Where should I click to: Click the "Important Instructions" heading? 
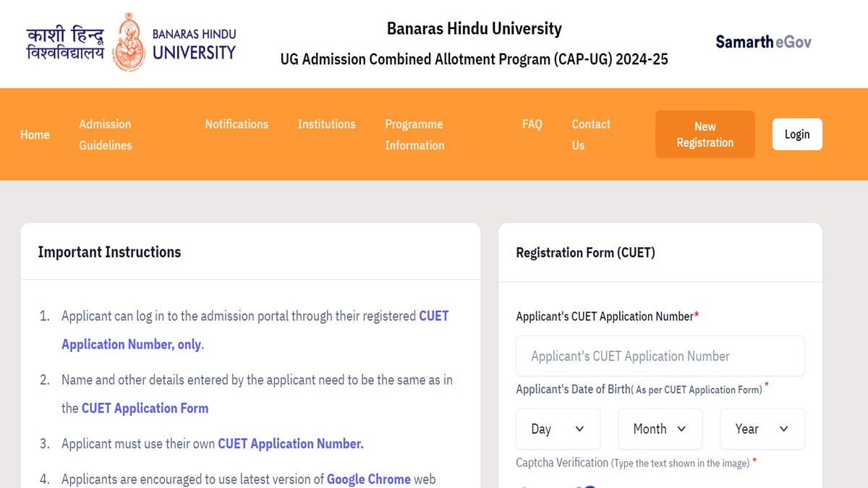click(109, 252)
